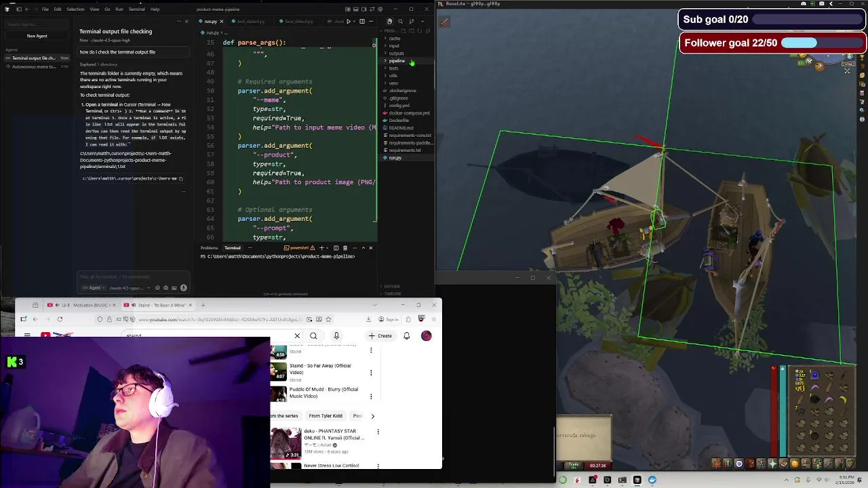Open options for So Far Away video
The width and height of the screenshot is (868, 488).
[x=371, y=372]
